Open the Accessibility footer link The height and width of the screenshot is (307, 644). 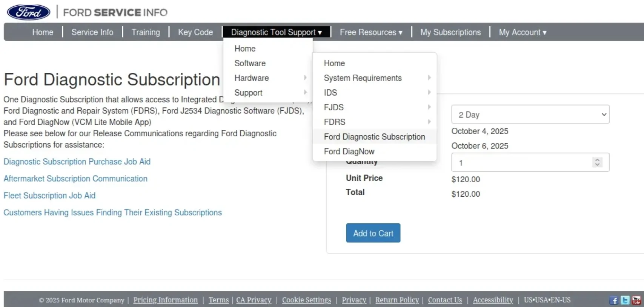(493, 300)
